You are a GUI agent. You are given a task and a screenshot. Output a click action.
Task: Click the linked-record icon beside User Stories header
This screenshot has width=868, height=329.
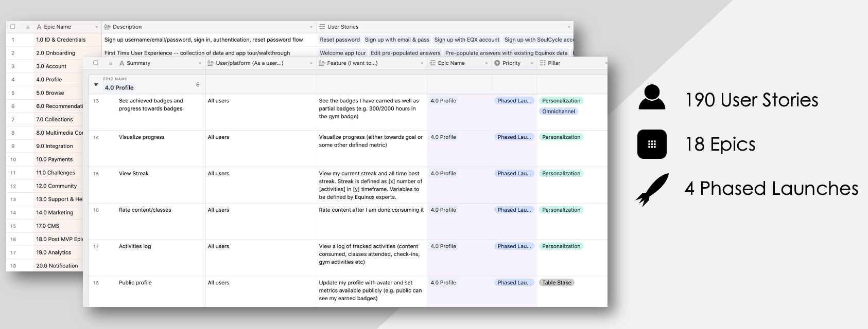click(x=322, y=27)
